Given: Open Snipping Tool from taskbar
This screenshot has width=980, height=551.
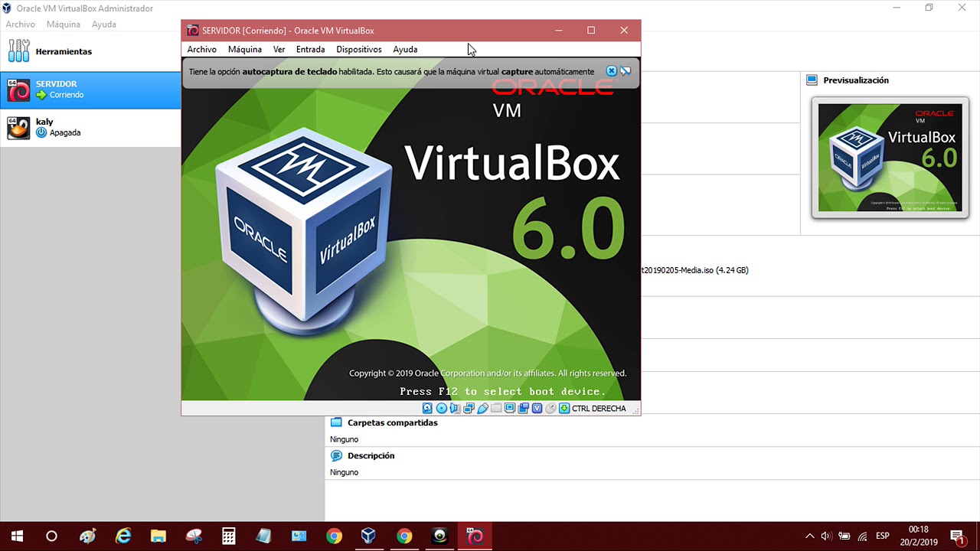Looking at the screenshot, I should tap(194, 536).
